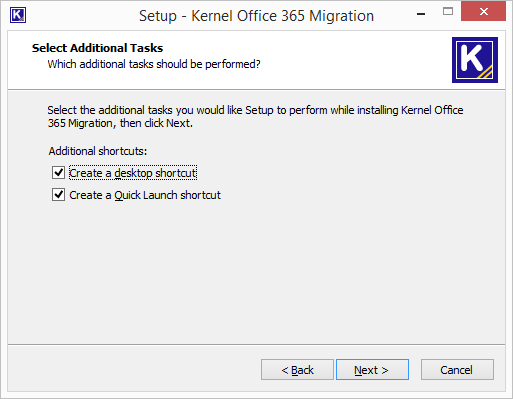The width and height of the screenshot is (513, 399).
Task: Uncheck the Quick Launch shortcut checkbox
Action: pyautogui.click(x=58, y=195)
